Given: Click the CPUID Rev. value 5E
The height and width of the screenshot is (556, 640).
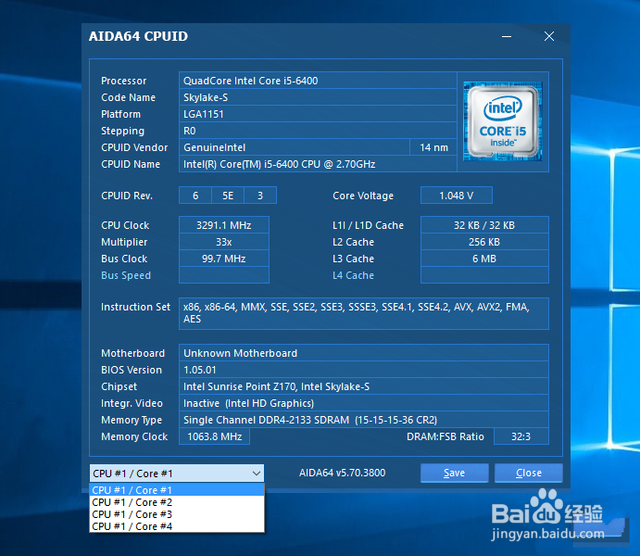Looking at the screenshot, I should [x=228, y=196].
